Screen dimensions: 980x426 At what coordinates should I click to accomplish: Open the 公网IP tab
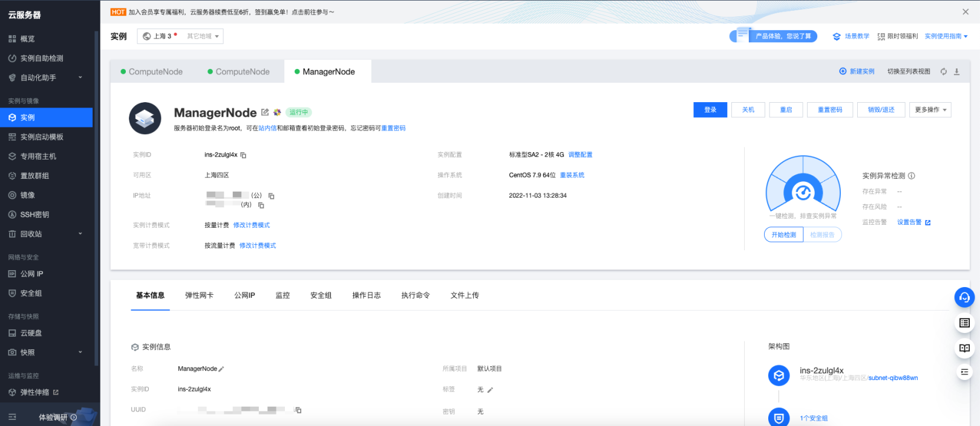[x=244, y=295]
